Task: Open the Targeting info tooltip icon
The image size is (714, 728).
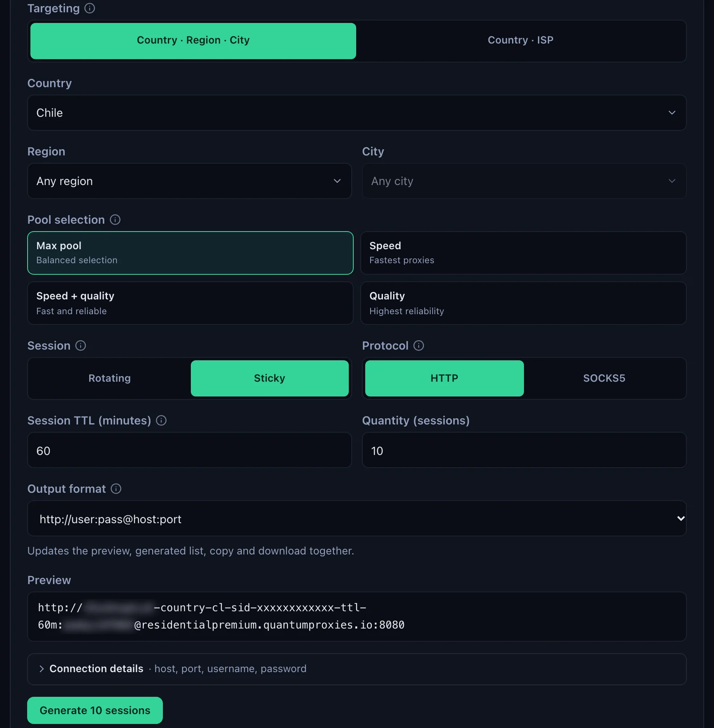Action: coord(90,8)
